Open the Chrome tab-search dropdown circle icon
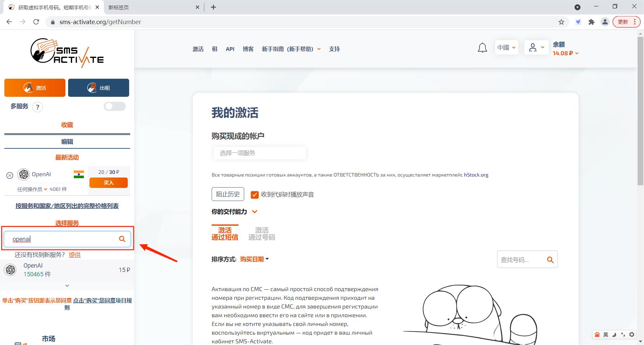The width and height of the screenshot is (644, 345). click(x=578, y=7)
